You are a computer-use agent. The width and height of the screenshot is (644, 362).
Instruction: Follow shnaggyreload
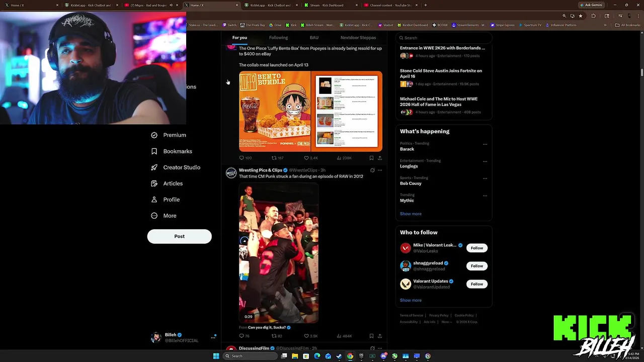477,266
